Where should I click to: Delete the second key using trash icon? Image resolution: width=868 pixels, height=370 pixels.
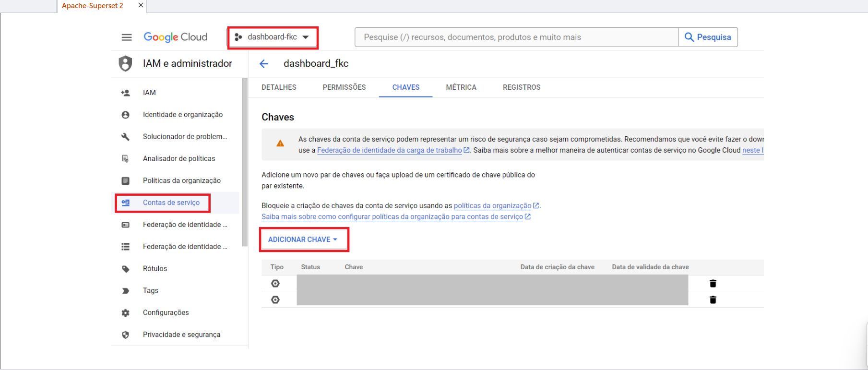[x=713, y=300]
